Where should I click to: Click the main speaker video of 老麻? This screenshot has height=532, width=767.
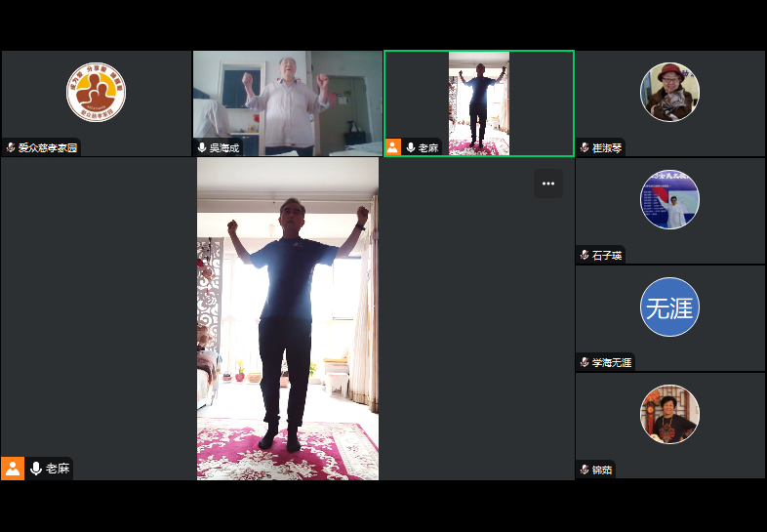[x=288, y=318]
